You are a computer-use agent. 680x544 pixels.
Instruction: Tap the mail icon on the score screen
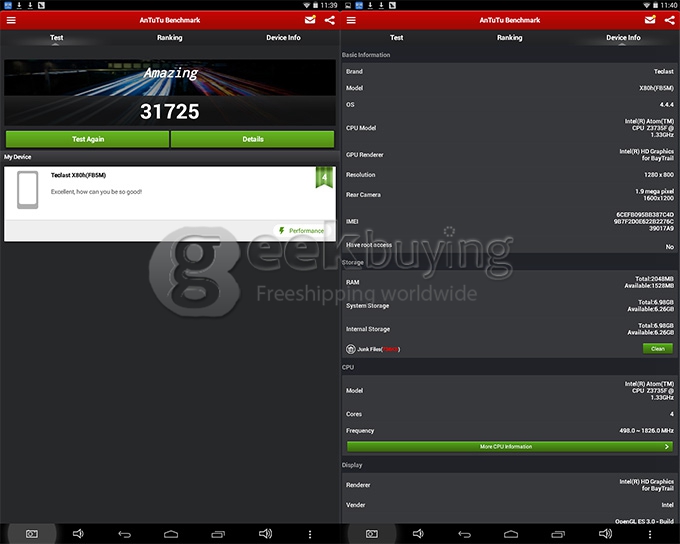point(310,19)
